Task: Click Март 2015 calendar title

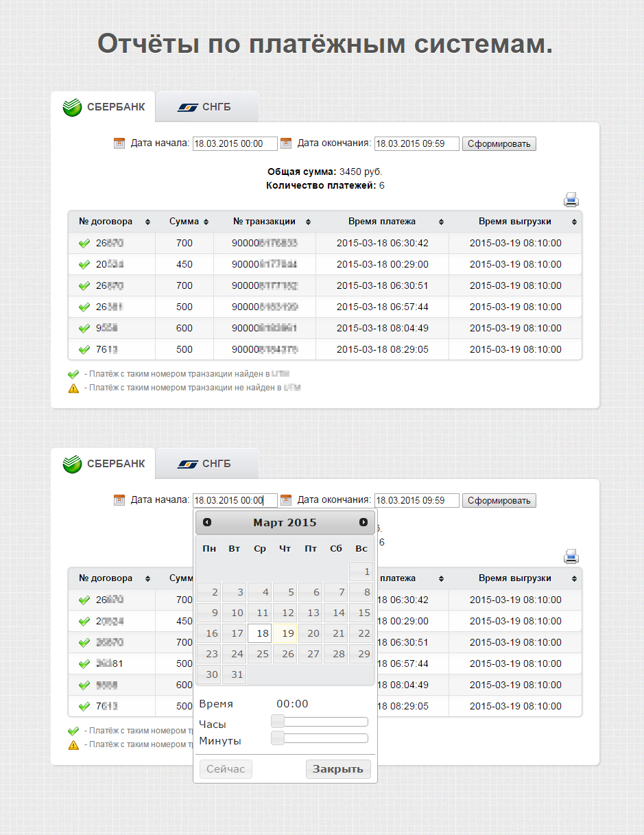Action: click(x=285, y=522)
